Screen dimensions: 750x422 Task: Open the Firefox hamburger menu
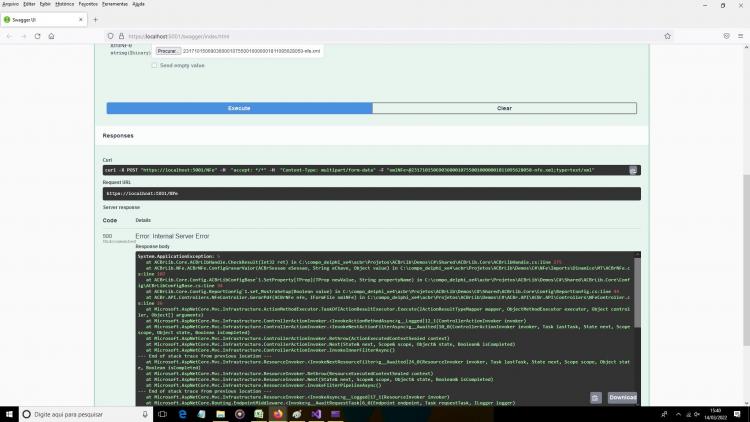[740, 36]
